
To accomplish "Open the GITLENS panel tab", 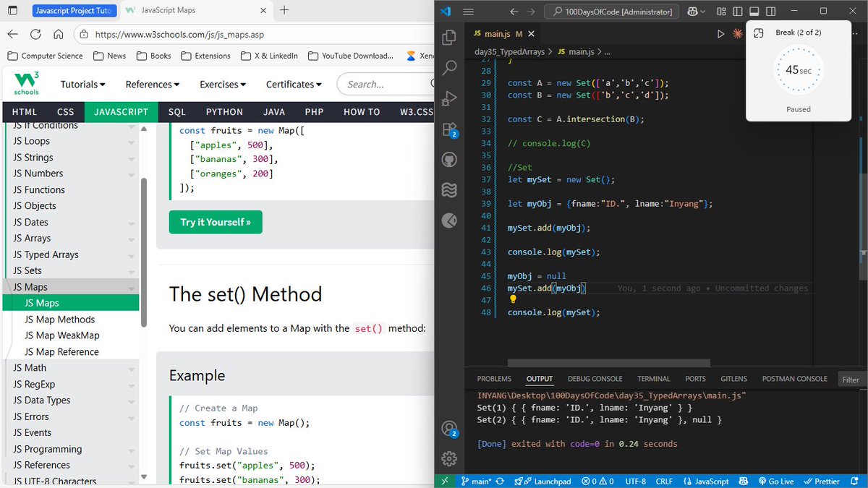I will 734,379.
